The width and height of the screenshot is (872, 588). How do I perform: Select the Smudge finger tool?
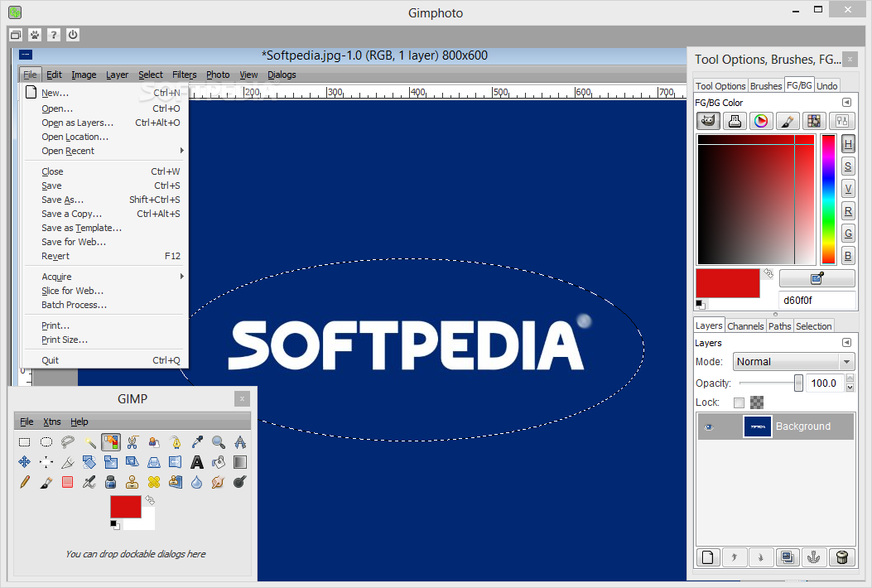[219, 482]
